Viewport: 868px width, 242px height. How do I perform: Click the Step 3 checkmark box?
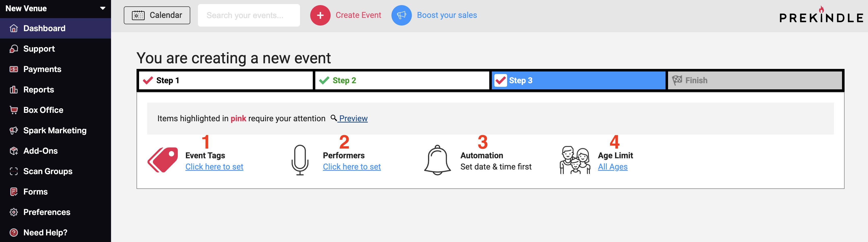pyautogui.click(x=500, y=80)
